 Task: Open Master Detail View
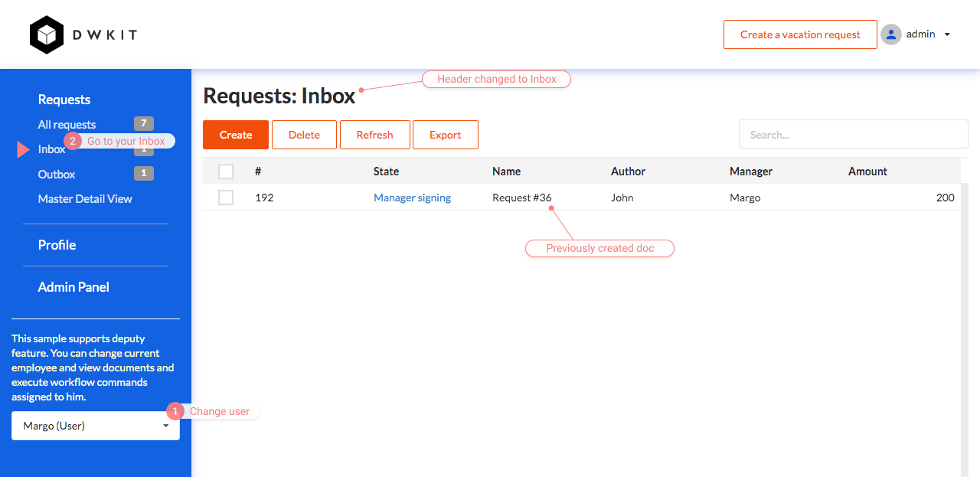click(x=85, y=198)
